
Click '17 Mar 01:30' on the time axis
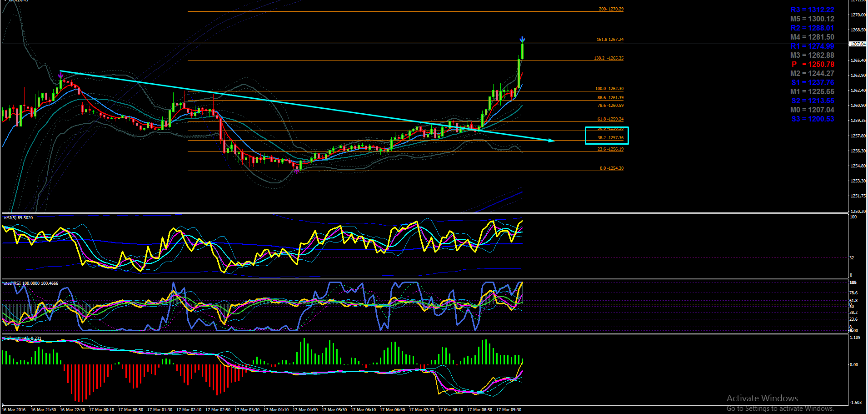point(160,410)
